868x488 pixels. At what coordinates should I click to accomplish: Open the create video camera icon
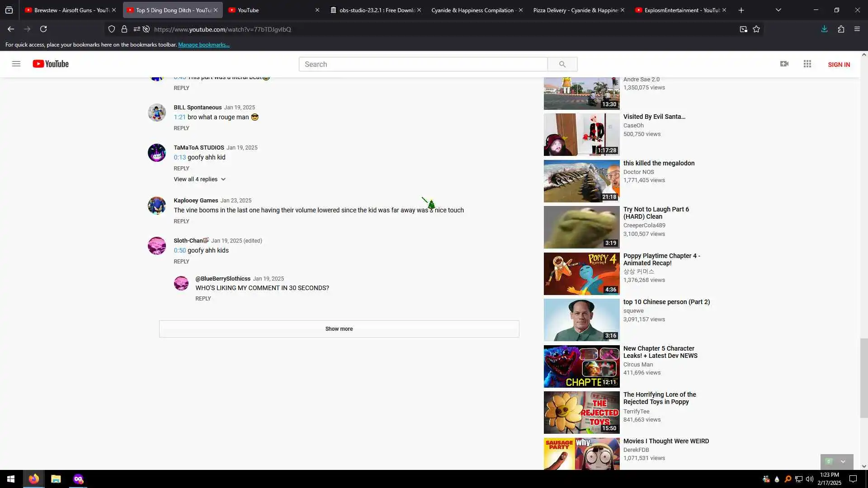(x=784, y=64)
